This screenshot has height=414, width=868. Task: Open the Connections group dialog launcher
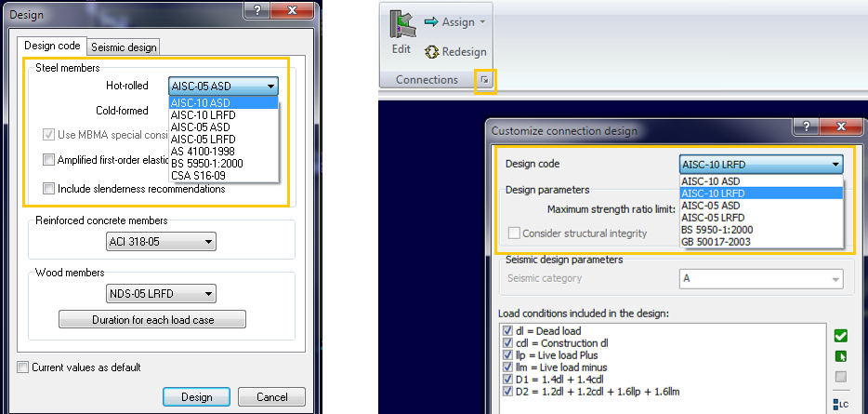click(x=485, y=80)
